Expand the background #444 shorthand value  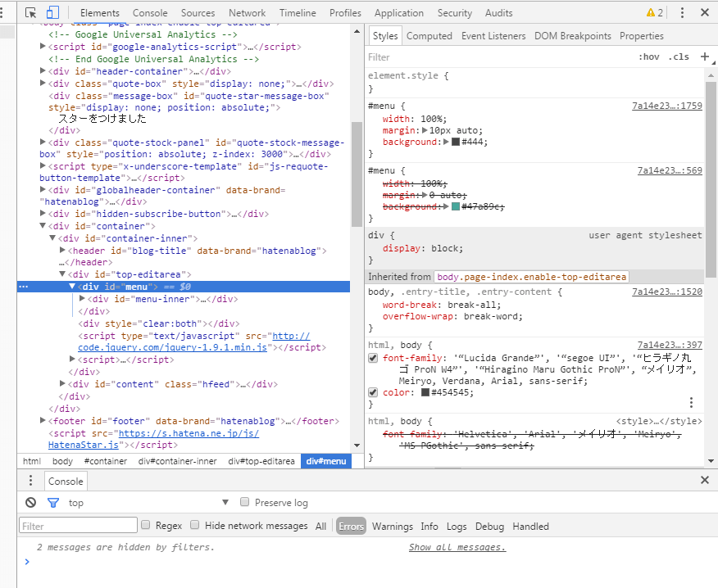pos(446,142)
